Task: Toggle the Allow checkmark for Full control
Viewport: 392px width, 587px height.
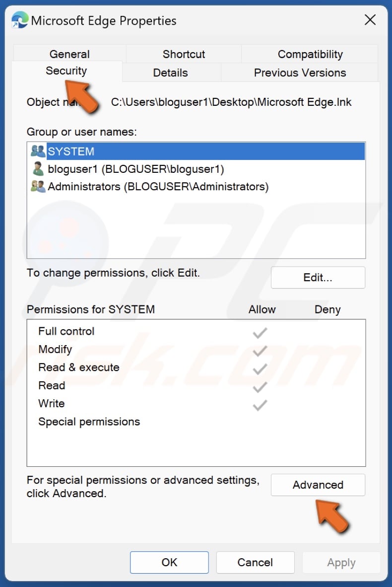Action: 259,332
